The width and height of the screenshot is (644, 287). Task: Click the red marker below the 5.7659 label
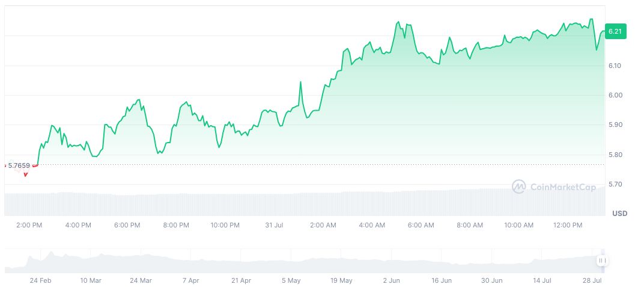tap(25, 174)
